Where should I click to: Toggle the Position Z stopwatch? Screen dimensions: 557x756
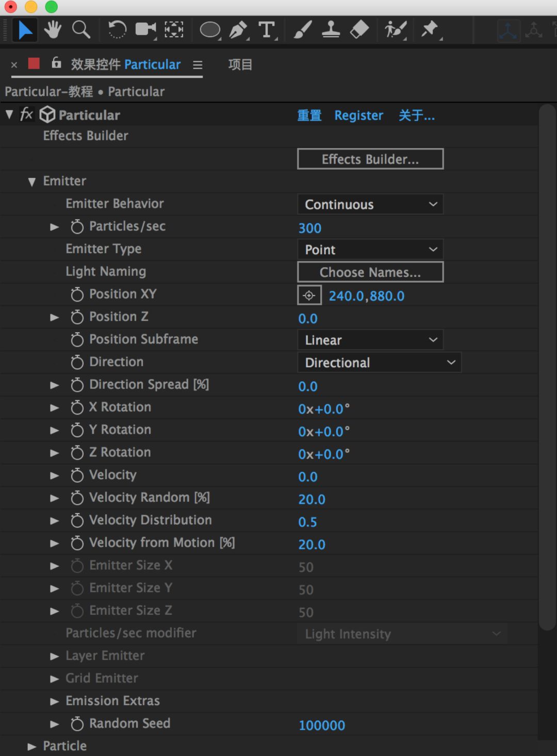click(x=77, y=317)
